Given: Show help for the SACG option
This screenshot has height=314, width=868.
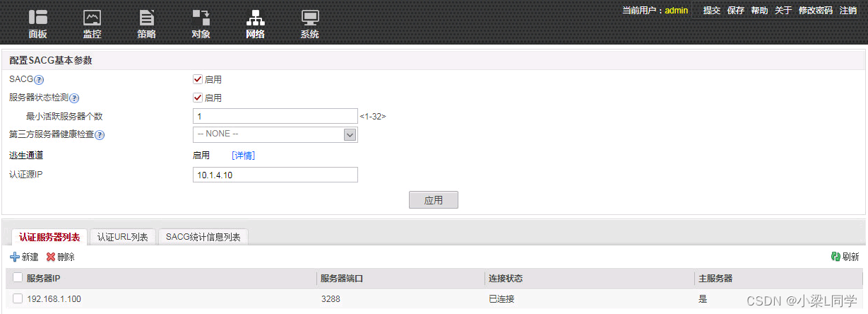Looking at the screenshot, I should coord(40,80).
